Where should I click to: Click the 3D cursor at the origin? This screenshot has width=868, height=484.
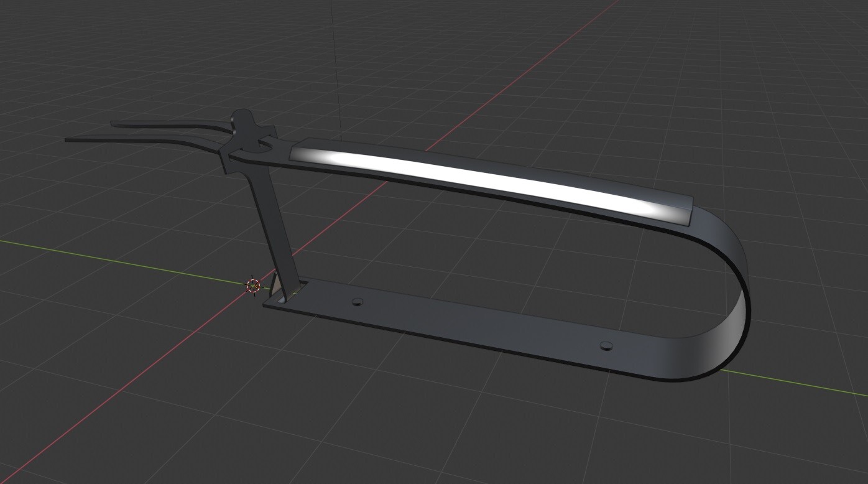pos(253,286)
